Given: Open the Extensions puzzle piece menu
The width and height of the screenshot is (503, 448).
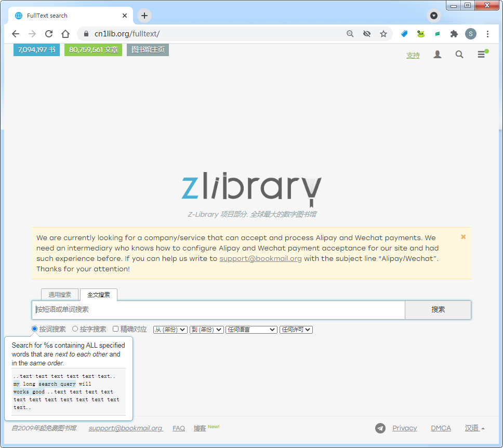Looking at the screenshot, I should [x=454, y=34].
